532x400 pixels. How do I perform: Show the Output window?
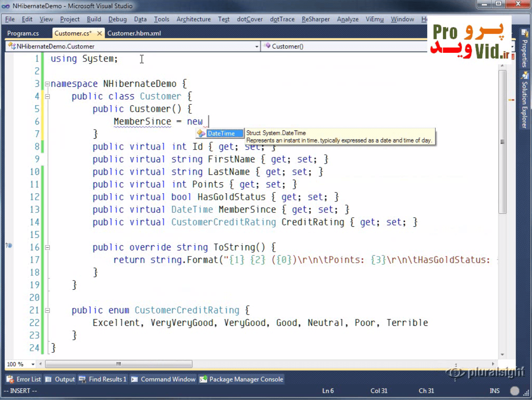pos(60,379)
